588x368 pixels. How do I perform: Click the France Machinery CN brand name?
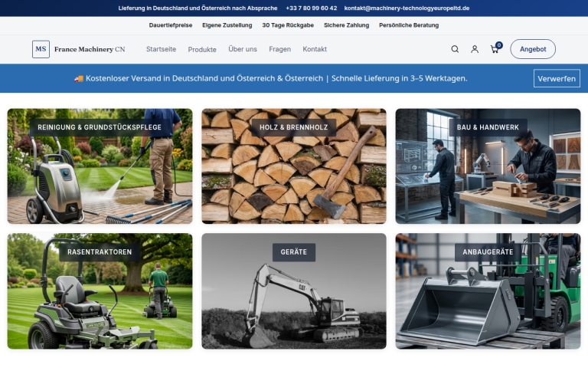(x=90, y=49)
